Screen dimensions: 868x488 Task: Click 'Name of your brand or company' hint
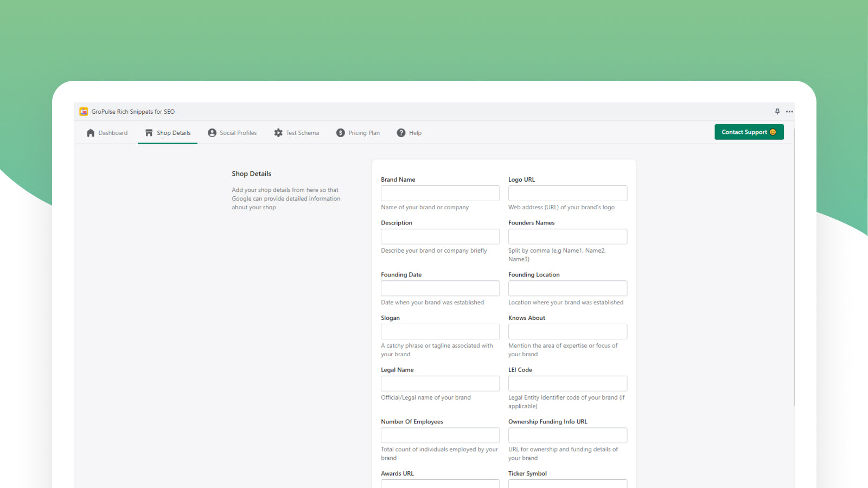point(425,208)
